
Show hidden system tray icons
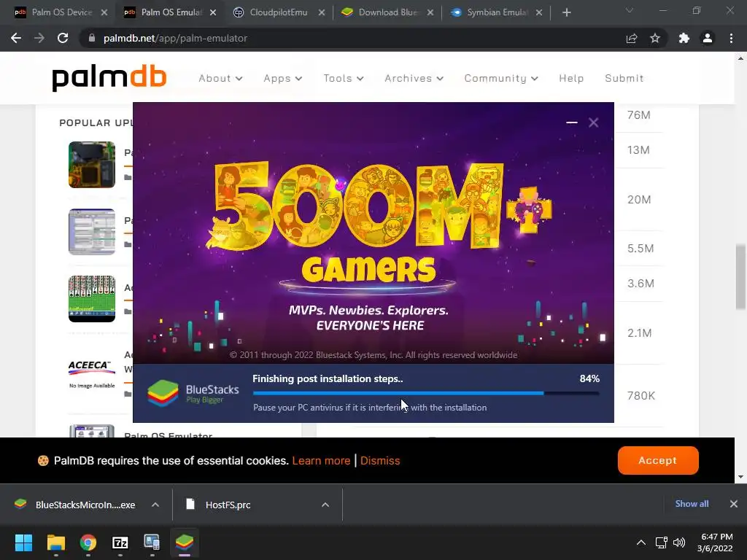tap(641, 542)
